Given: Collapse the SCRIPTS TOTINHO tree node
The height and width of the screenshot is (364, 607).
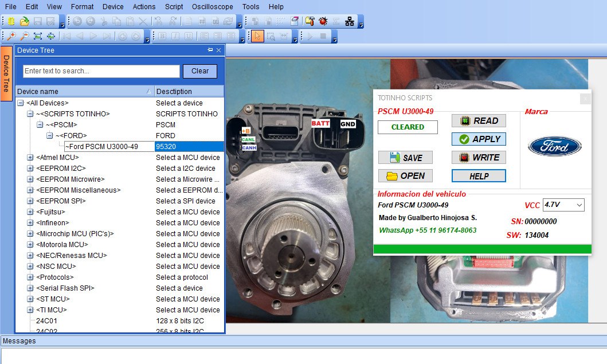Looking at the screenshot, I should coord(30,114).
